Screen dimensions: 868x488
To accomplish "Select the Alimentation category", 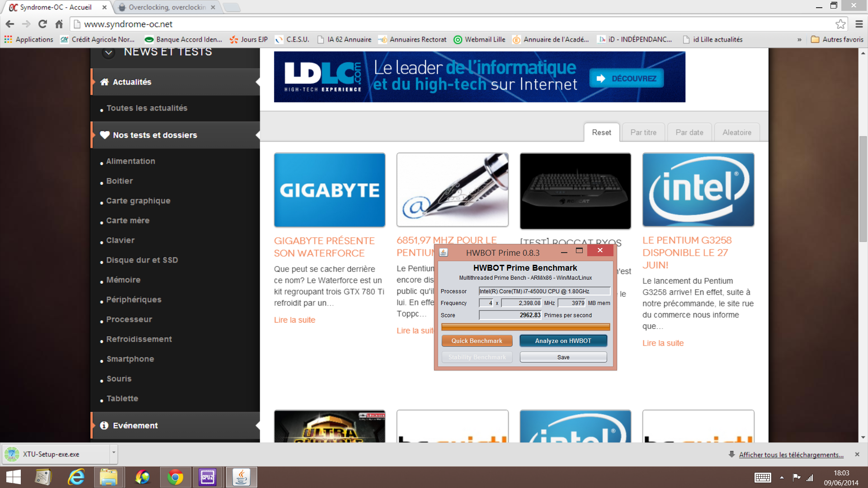I will click(131, 161).
